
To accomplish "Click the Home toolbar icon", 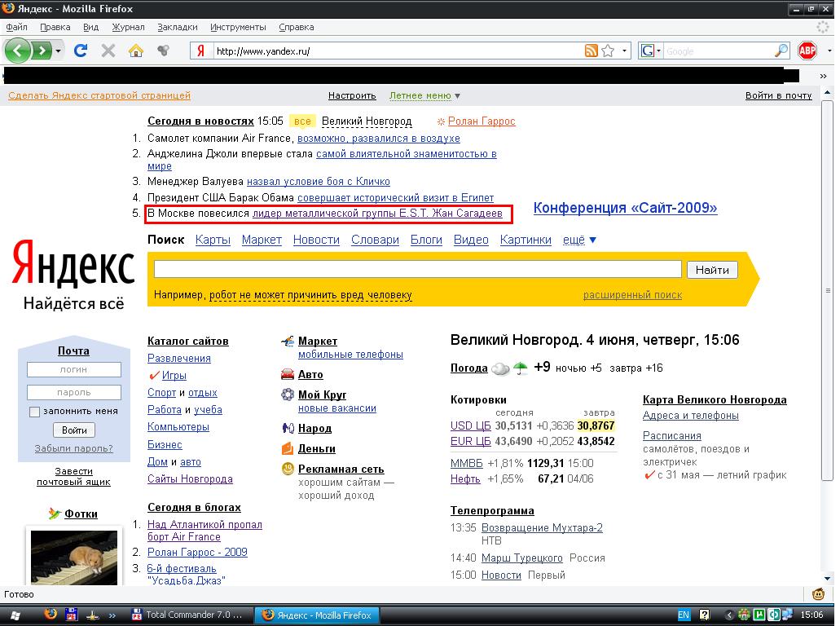I will tap(136, 51).
